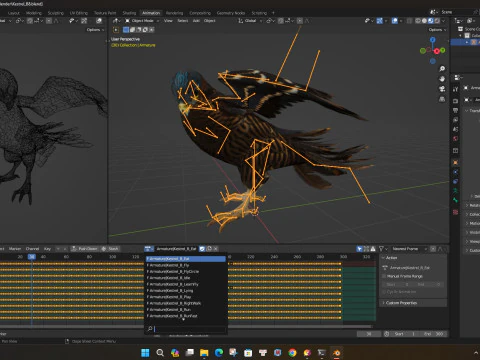The image size is (480, 360).
Task: Open the left viewport Options dropdown
Action: click(x=95, y=30)
